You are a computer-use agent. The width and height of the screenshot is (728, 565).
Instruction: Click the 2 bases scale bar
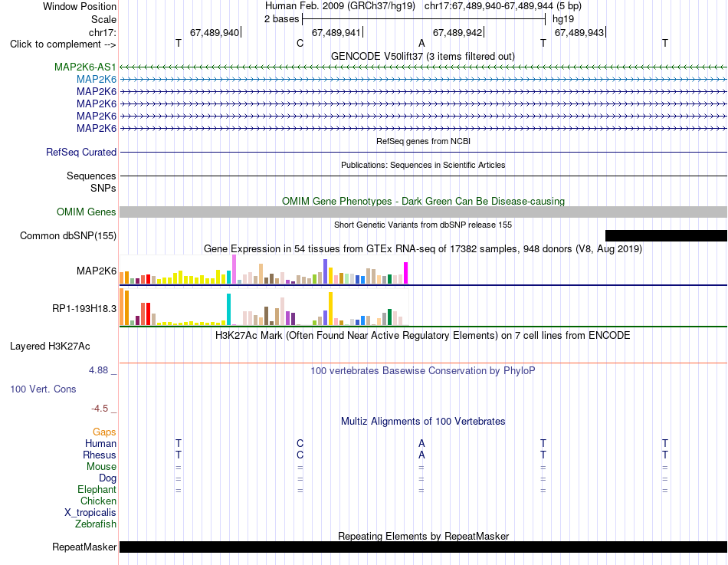click(x=424, y=19)
